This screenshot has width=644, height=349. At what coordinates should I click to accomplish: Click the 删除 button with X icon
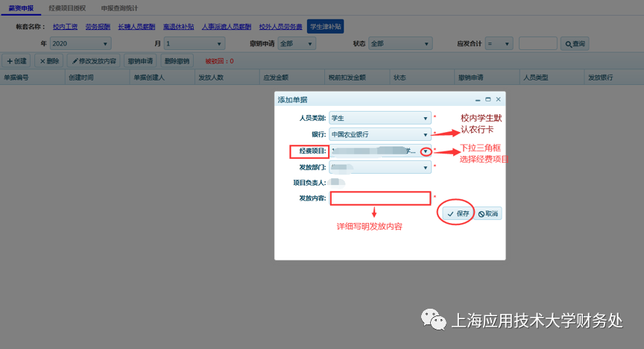tap(49, 61)
